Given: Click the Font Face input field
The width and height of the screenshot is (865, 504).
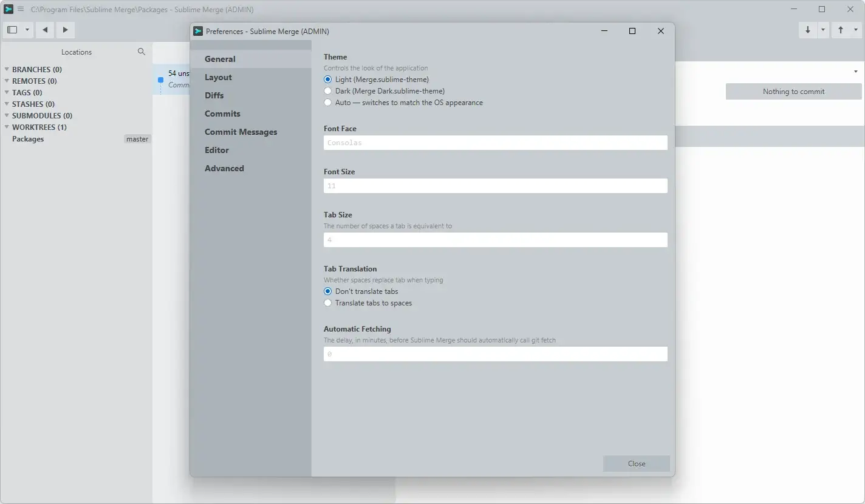Looking at the screenshot, I should 496,143.
